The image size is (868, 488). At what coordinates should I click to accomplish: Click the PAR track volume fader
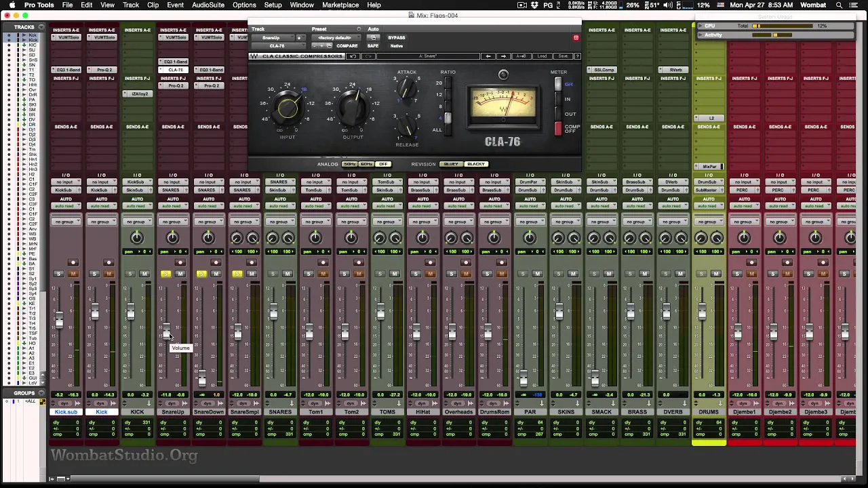coord(523,377)
